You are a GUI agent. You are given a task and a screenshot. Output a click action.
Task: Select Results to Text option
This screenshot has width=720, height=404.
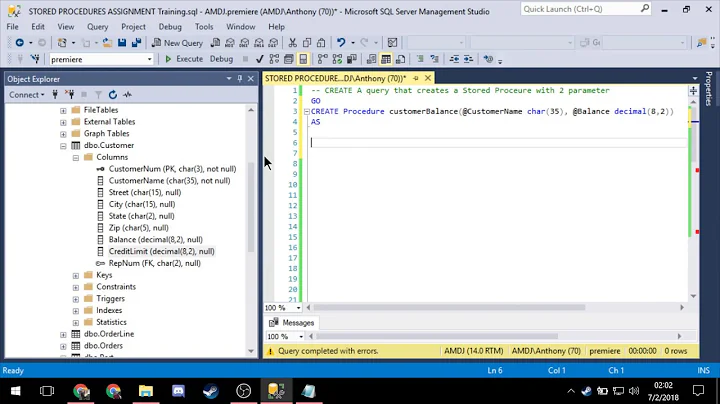371,59
